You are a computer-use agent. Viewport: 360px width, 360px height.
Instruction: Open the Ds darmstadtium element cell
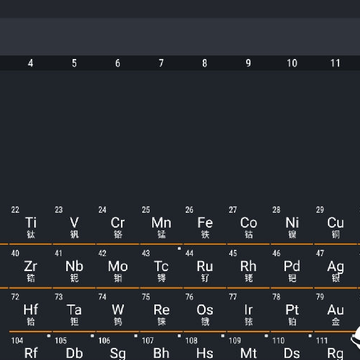(292, 347)
